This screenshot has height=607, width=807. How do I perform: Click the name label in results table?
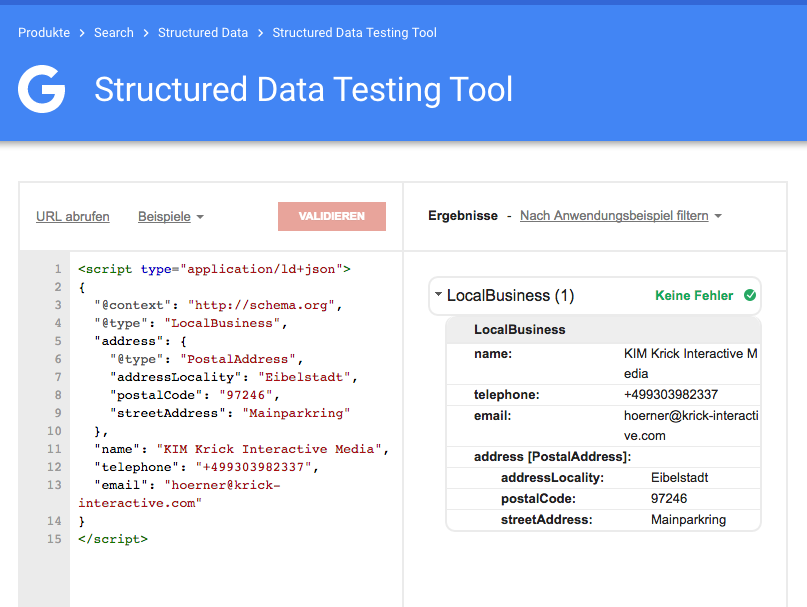tap(493, 354)
